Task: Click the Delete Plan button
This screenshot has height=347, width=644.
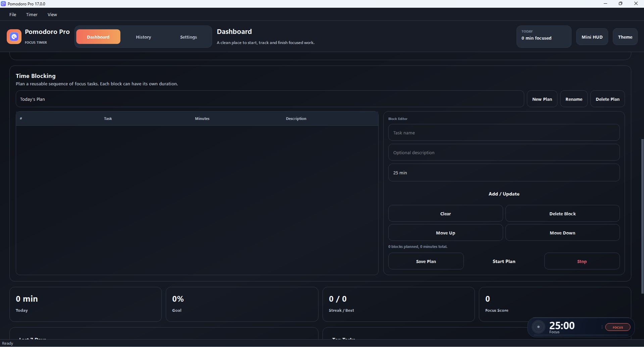Action: (607, 99)
